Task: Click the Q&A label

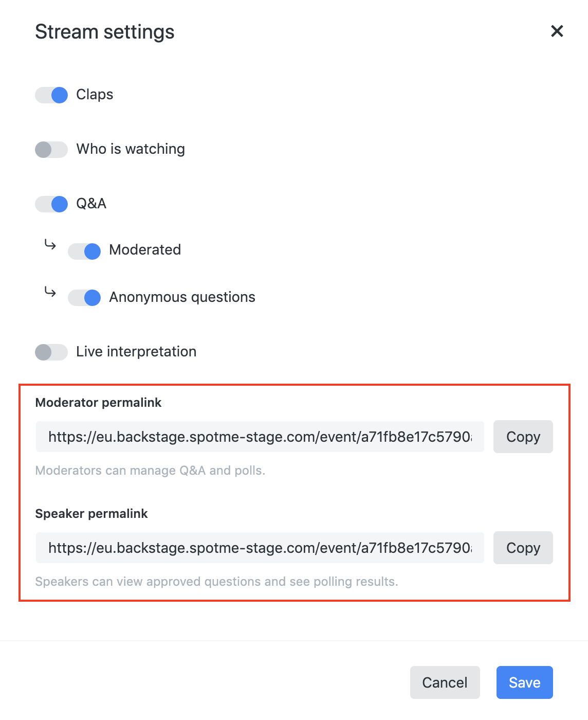Action: pos(91,204)
